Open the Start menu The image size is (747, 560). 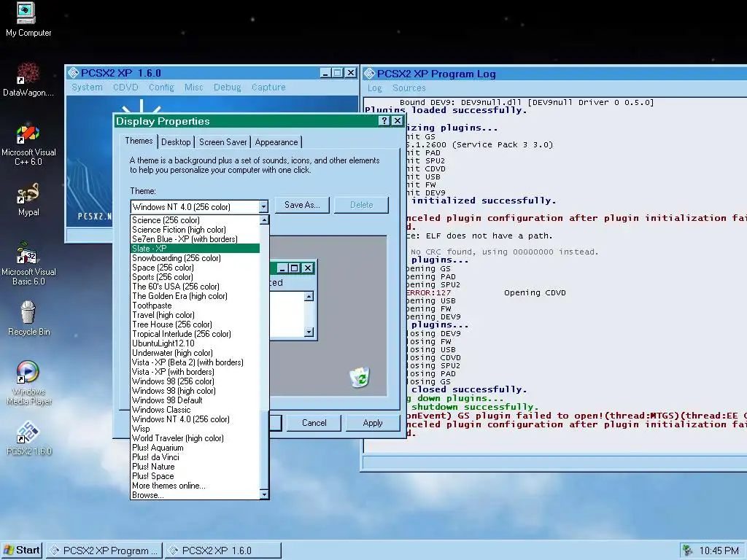(22, 551)
